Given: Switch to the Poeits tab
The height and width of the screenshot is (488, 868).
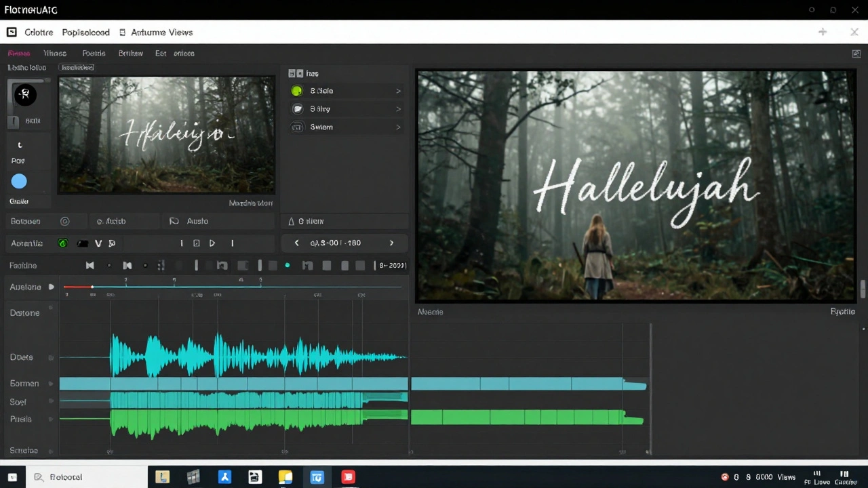Looking at the screenshot, I should (x=94, y=53).
